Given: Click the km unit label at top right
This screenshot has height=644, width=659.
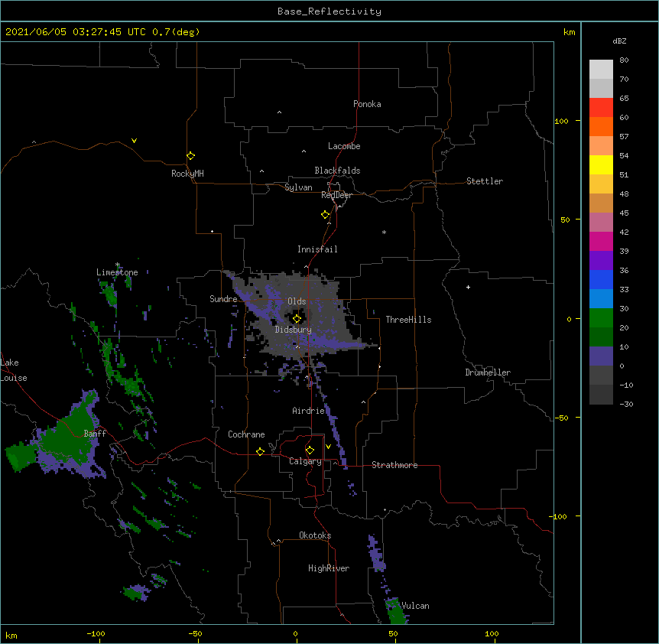Looking at the screenshot, I should 569,32.
